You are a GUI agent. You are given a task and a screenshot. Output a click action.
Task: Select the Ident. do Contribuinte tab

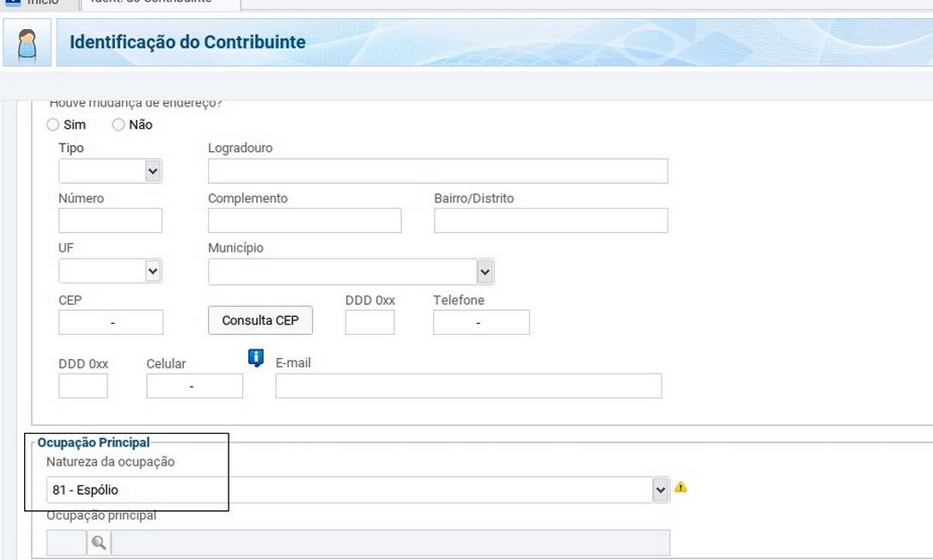coord(159,3)
